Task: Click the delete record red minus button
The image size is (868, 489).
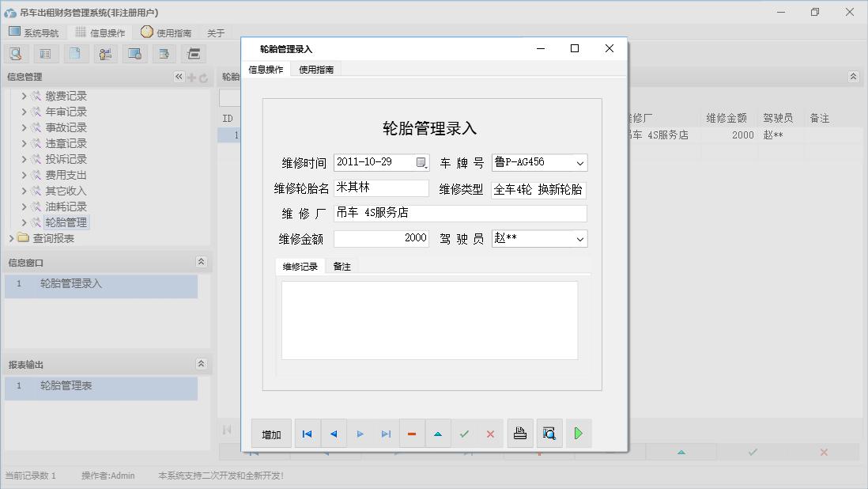Action: pyautogui.click(x=412, y=434)
